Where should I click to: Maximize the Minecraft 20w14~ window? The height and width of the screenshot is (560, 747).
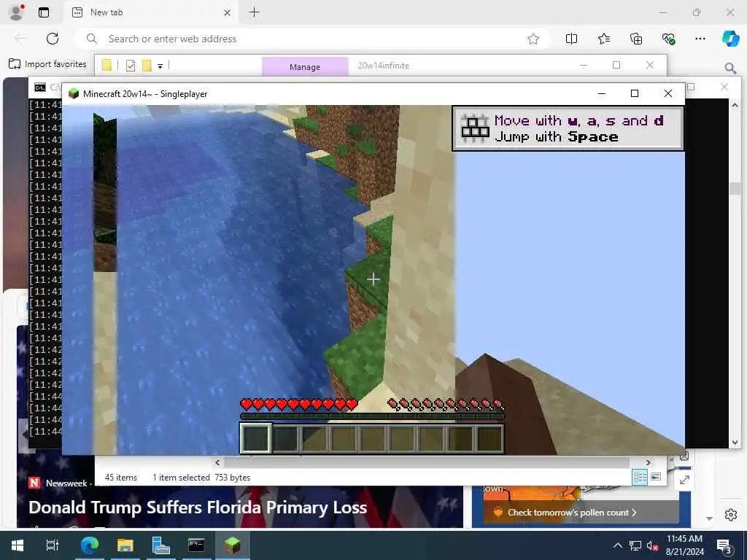pyautogui.click(x=635, y=93)
